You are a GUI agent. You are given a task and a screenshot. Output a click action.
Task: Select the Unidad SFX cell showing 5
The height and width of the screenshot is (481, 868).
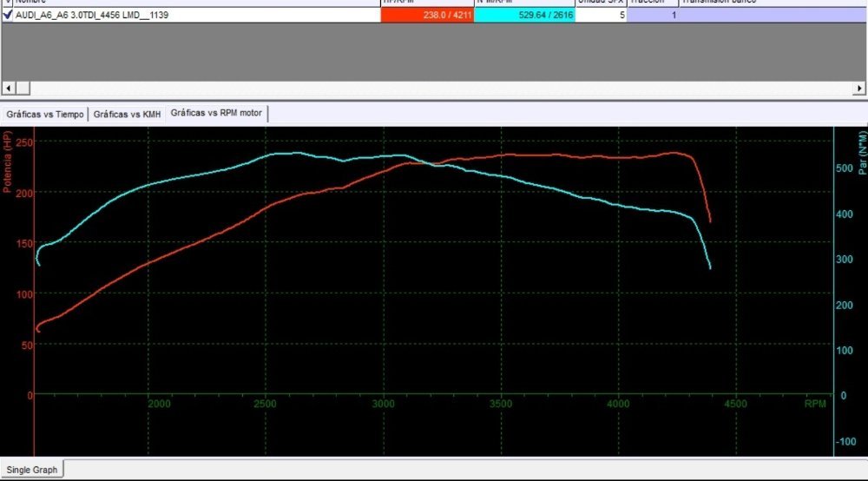point(601,15)
